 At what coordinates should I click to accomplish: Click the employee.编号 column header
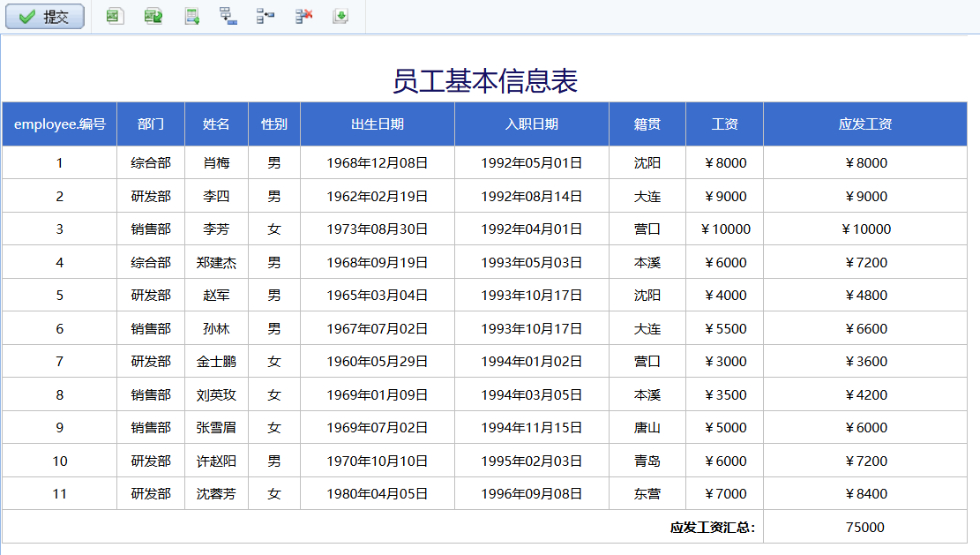pyautogui.click(x=60, y=124)
